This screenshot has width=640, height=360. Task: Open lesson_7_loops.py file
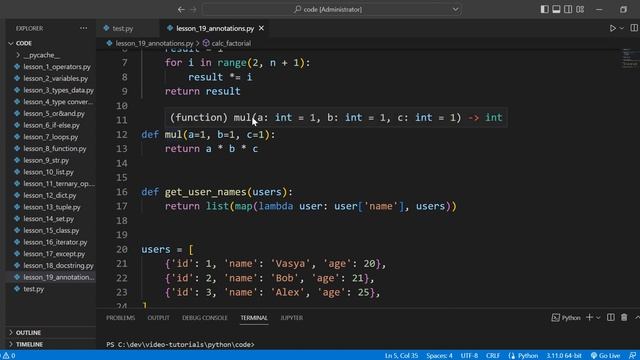click(50, 137)
